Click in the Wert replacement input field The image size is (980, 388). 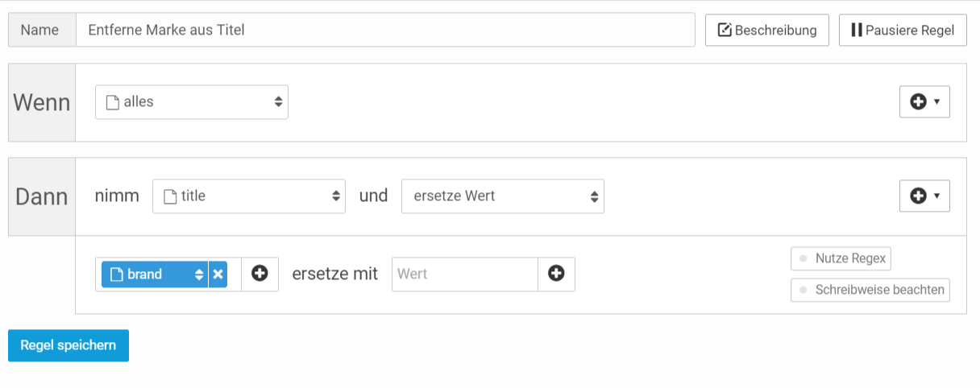(465, 274)
